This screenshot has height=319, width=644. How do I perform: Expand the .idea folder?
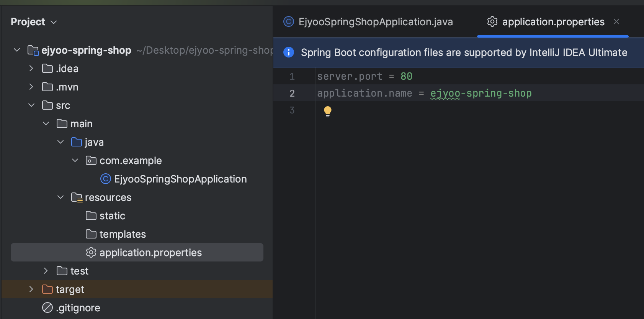click(31, 69)
